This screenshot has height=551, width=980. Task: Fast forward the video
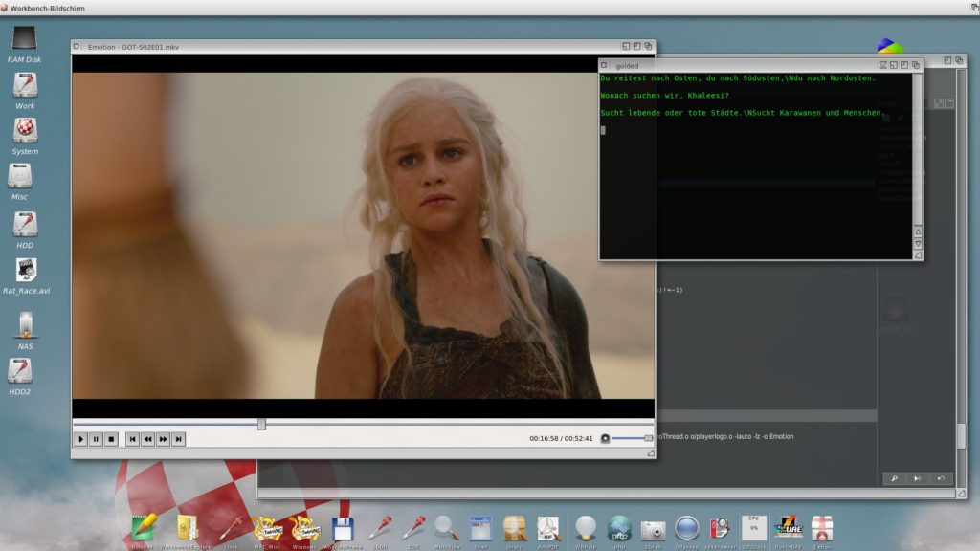pyautogui.click(x=164, y=439)
